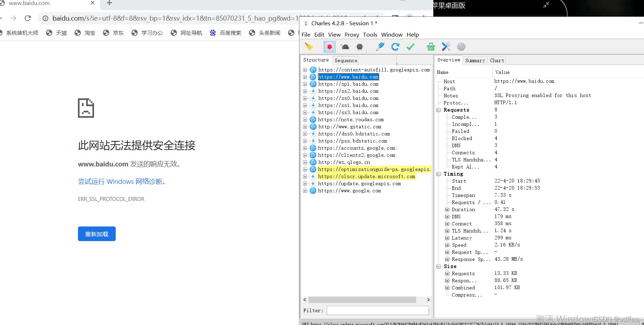The width and height of the screenshot is (644, 325).
Task: Expand the www.gstatic.com tree node
Action: pos(305,127)
